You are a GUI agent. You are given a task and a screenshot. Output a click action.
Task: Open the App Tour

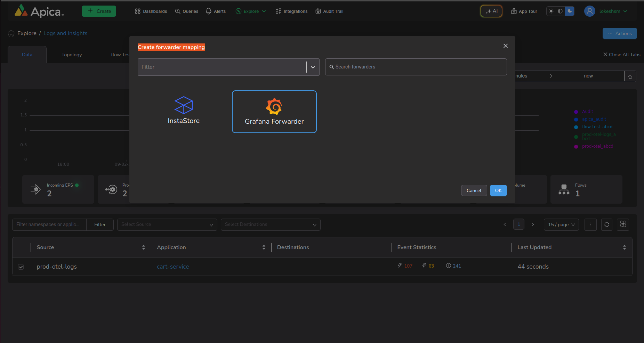(524, 11)
